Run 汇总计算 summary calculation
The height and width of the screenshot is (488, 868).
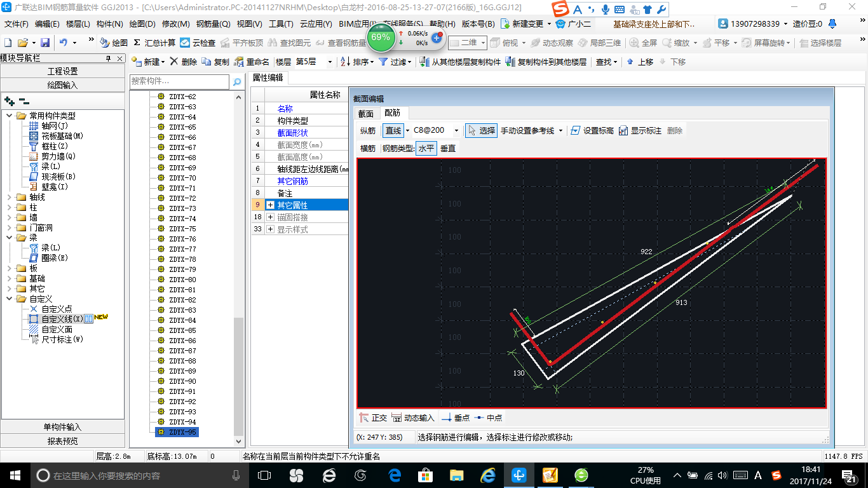pyautogui.click(x=154, y=43)
